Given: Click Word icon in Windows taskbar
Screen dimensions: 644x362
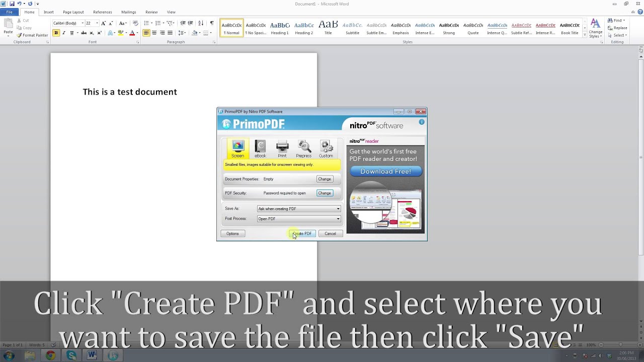Looking at the screenshot, I should [x=92, y=356].
